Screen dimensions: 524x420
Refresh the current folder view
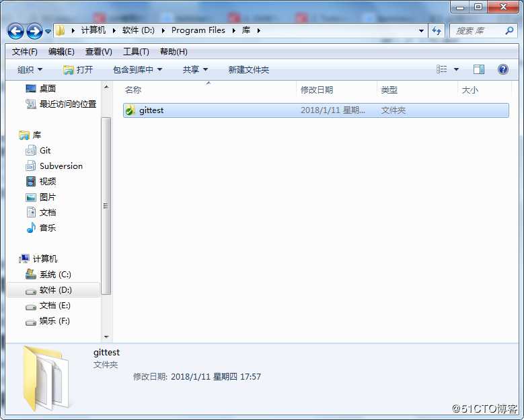pos(437,31)
